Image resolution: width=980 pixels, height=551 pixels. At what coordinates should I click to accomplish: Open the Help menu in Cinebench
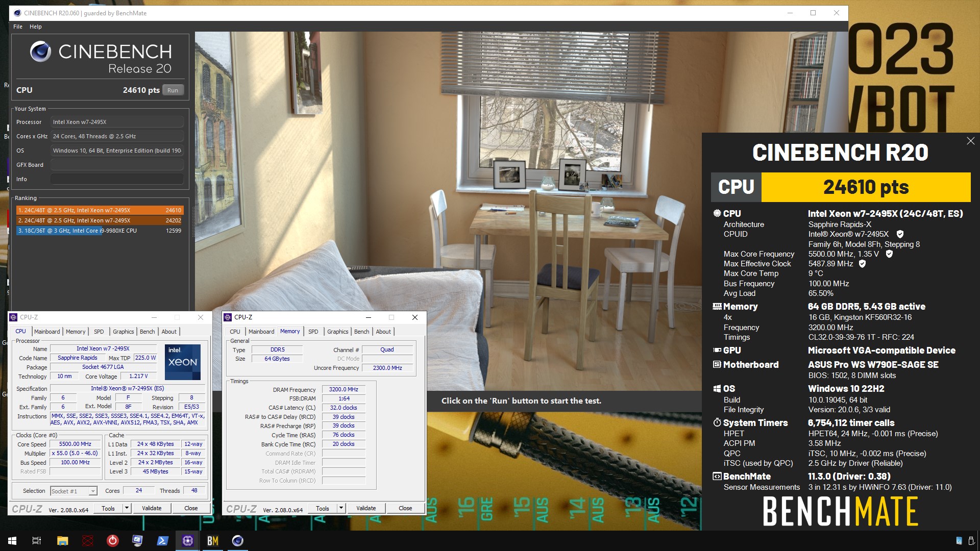point(35,27)
